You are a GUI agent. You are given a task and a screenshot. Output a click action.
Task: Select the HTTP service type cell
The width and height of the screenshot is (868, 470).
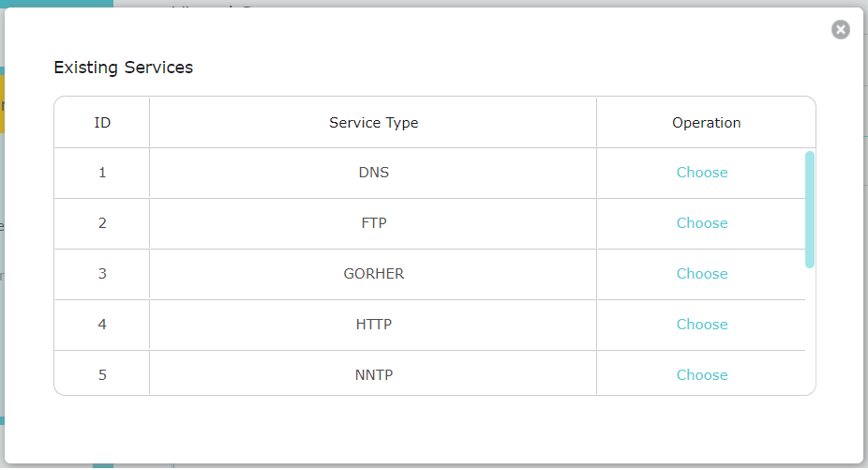[373, 325]
